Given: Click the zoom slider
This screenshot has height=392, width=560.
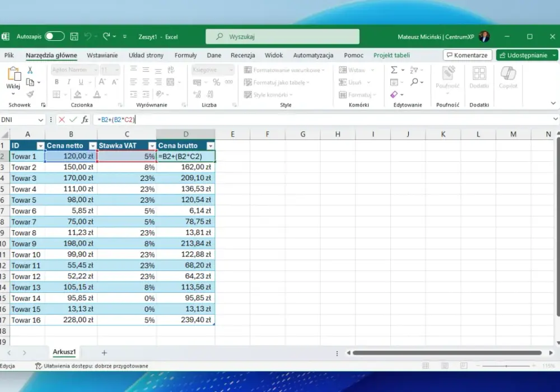Looking at the screenshot, I should [x=506, y=366].
